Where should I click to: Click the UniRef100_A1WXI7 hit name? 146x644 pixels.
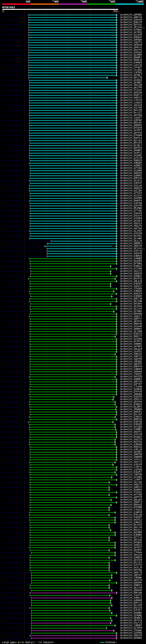point(131,316)
